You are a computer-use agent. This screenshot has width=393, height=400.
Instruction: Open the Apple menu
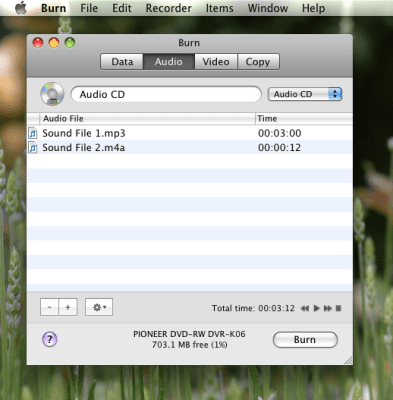21,8
